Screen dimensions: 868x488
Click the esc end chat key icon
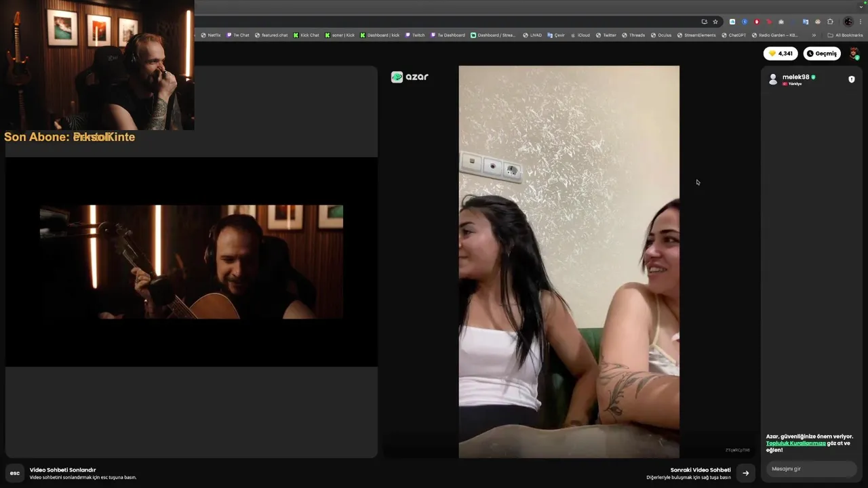click(x=15, y=473)
